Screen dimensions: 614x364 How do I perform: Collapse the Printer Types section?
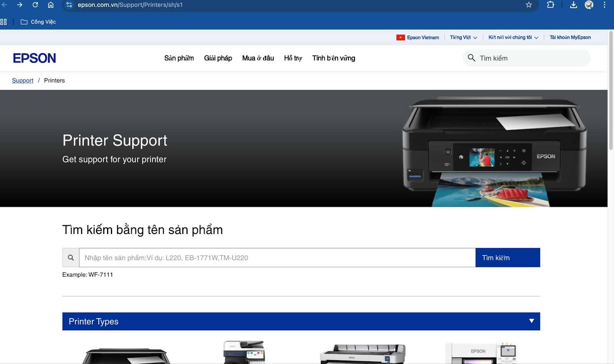[x=531, y=321]
